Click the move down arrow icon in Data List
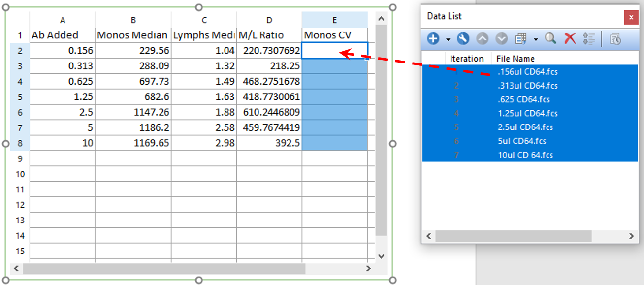Image resolution: width=644 pixels, height=285 pixels. (502, 39)
